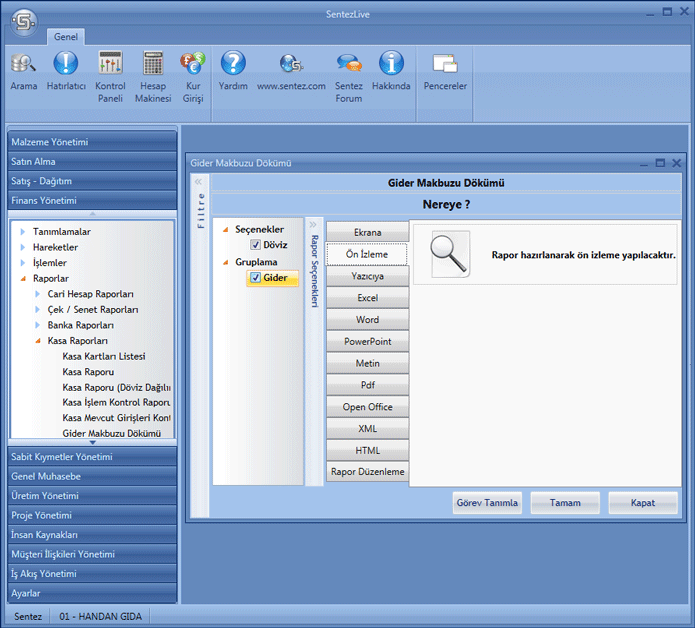Open the Yardım help icon
This screenshot has height=628, width=695.
coord(233,71)
